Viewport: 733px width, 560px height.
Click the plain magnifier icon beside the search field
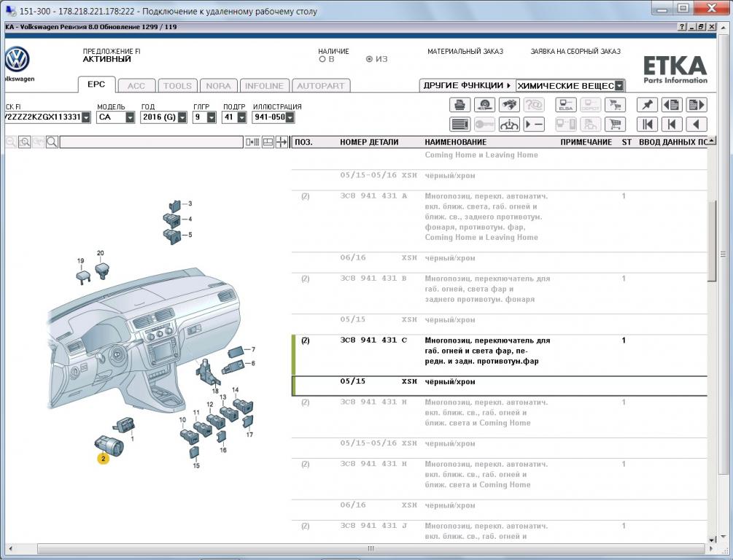52,142
